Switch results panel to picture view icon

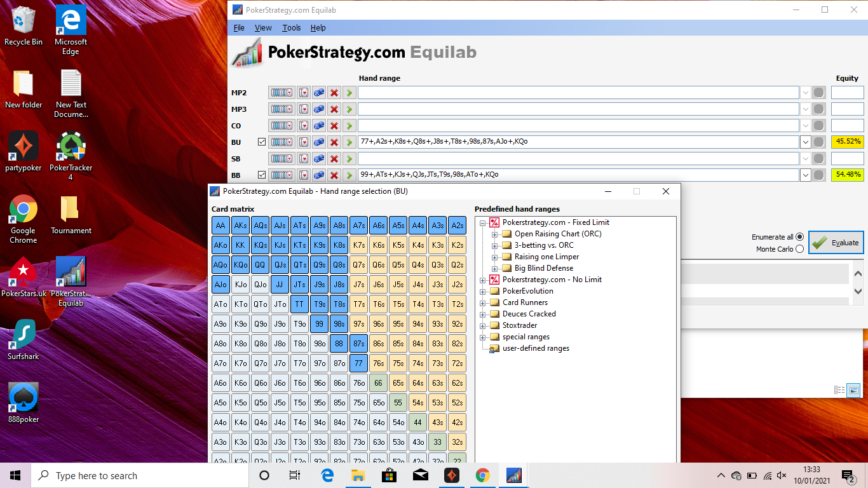[853, 390]
